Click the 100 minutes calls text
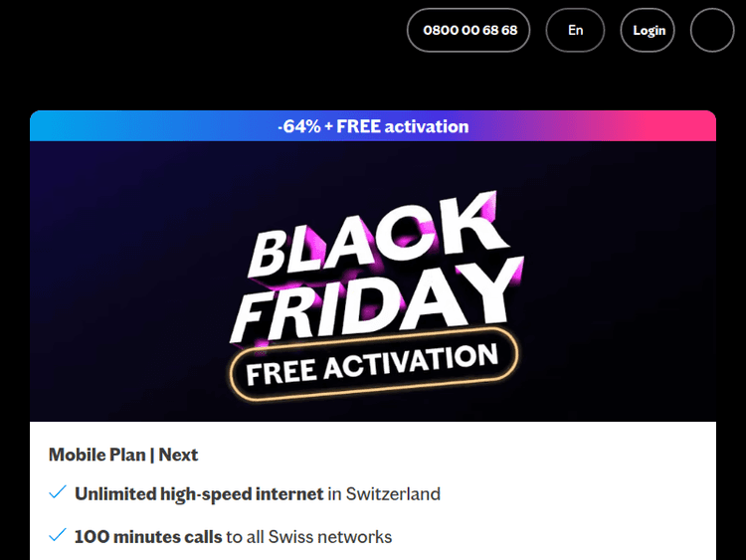 coord(148,537)
